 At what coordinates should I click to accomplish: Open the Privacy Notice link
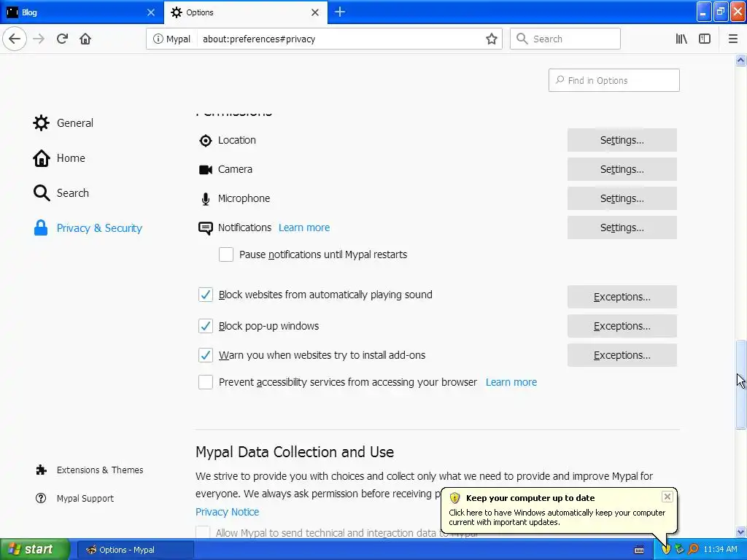[228, 512]
